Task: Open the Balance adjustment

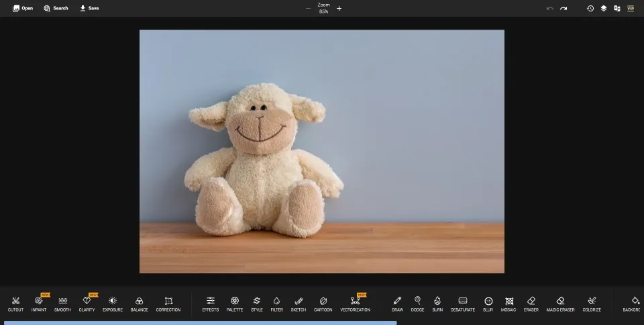Action: 140,304
